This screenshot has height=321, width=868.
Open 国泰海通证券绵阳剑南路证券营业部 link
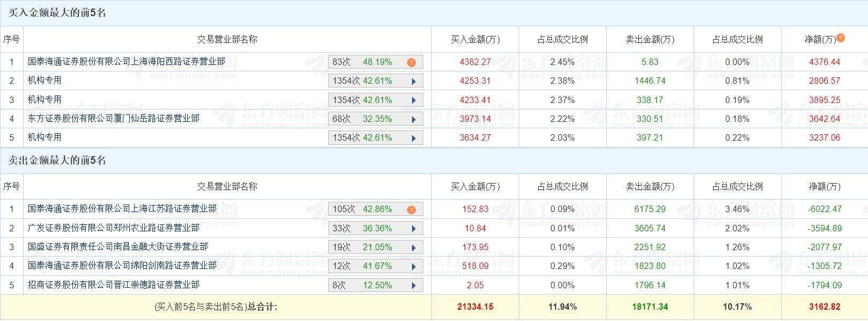coord(122,266)
